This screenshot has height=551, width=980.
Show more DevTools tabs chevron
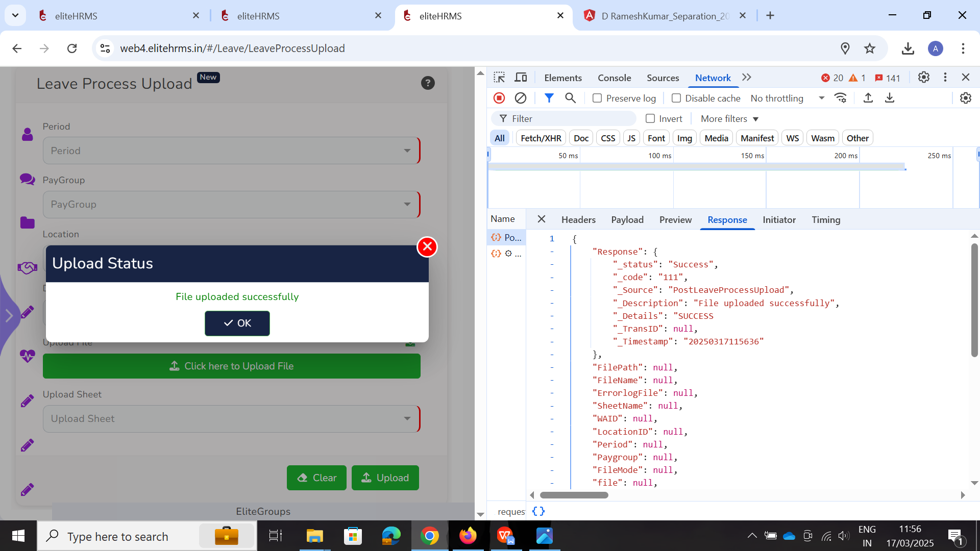coord(747,78)
